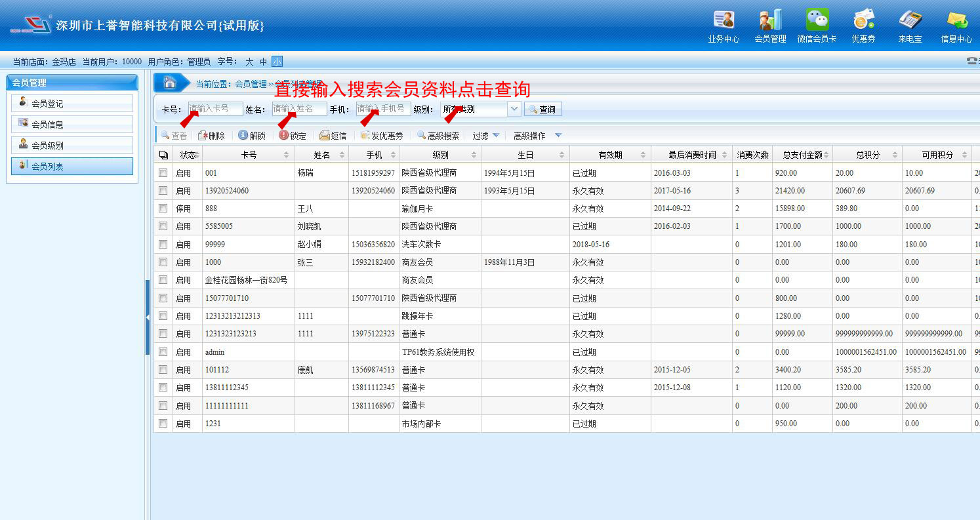Open the 过滤 filter dropdown
The height and width of the screenshot is (520, 980).
[x=486, y=136]
